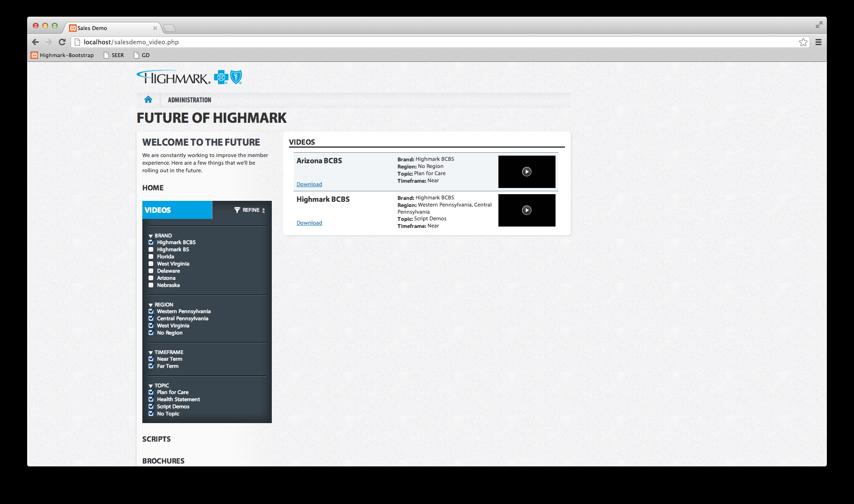The image size is (854, 504).
Task: Toggle the REFINE filter panel
Action: click(x=250, y=210)
